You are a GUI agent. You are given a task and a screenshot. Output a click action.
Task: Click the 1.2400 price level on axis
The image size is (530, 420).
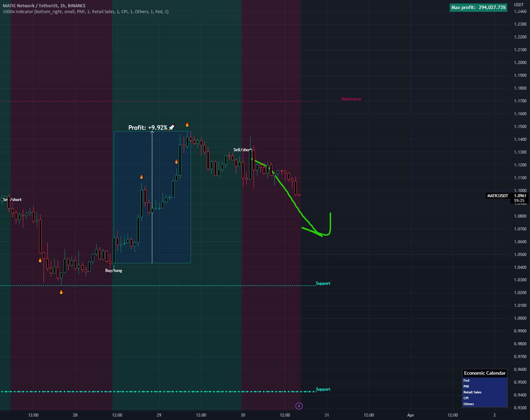click(x=520, y=11)
